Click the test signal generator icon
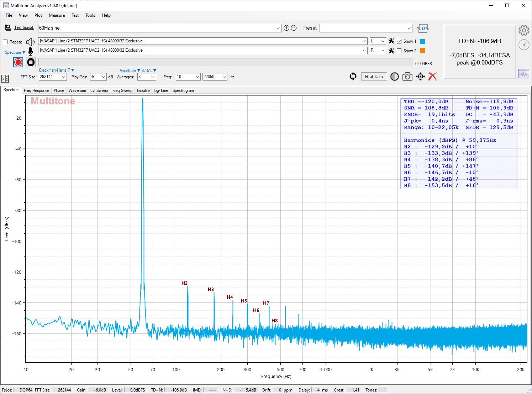Image resolution: width=532 pixels, height=394 pixels. pos(8,27)
